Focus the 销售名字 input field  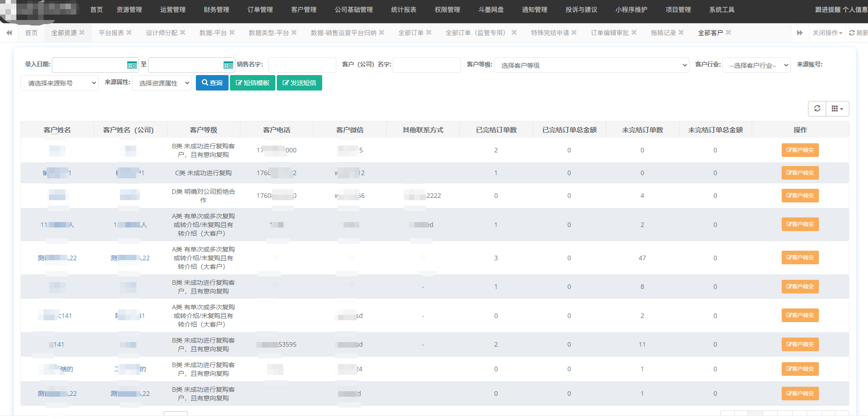click(302, 65)
